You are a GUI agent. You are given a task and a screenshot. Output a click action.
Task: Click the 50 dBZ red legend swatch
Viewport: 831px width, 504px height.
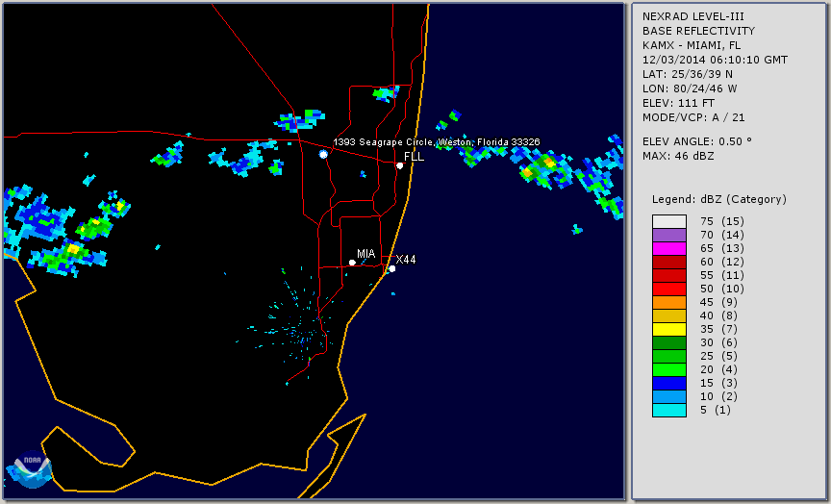pos(669,289)
